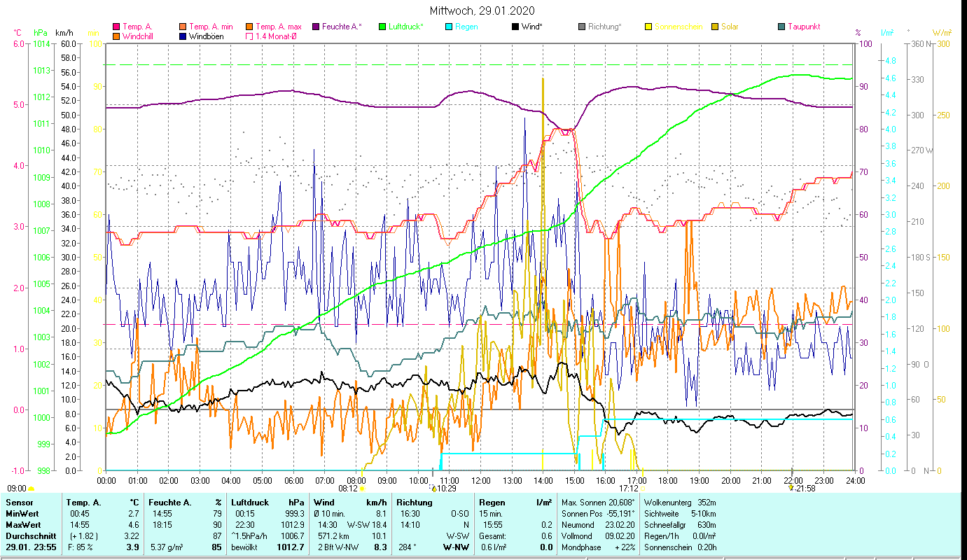The width and height of the screenshot is (967, 560).
Task: Select the gray Richtung* legend swatch
Action: point(581,27)
